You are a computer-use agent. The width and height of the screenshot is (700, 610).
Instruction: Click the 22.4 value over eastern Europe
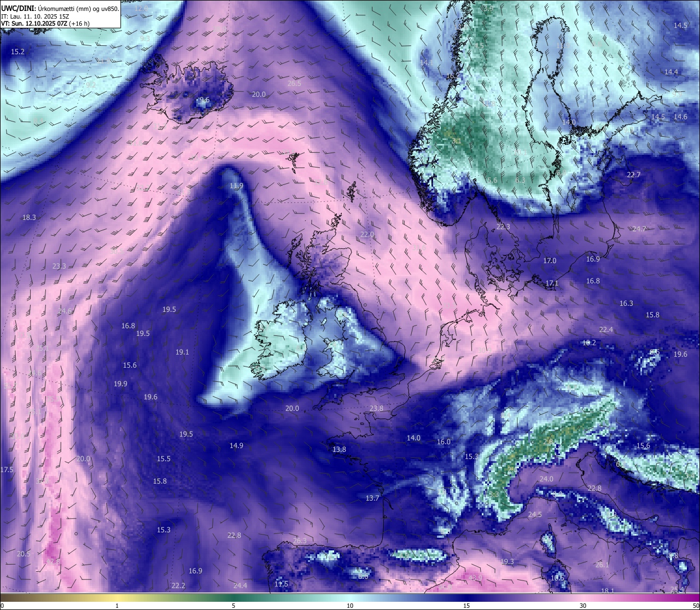(x=606, y=330)
